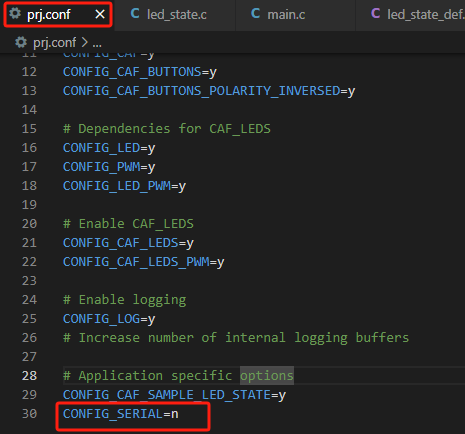Click the gear icon on prj.conf tab
This screenshot has width=465, height=434.
click(15, 14)
